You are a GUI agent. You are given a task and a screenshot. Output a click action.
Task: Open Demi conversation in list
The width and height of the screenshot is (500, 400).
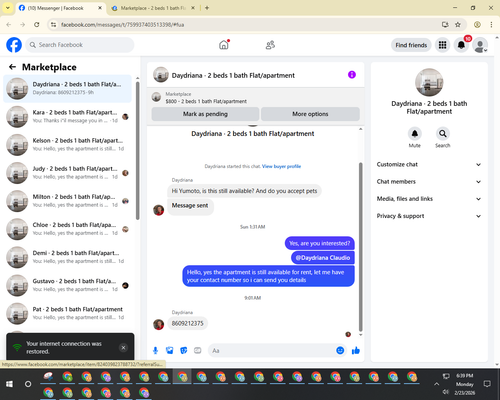67,257
